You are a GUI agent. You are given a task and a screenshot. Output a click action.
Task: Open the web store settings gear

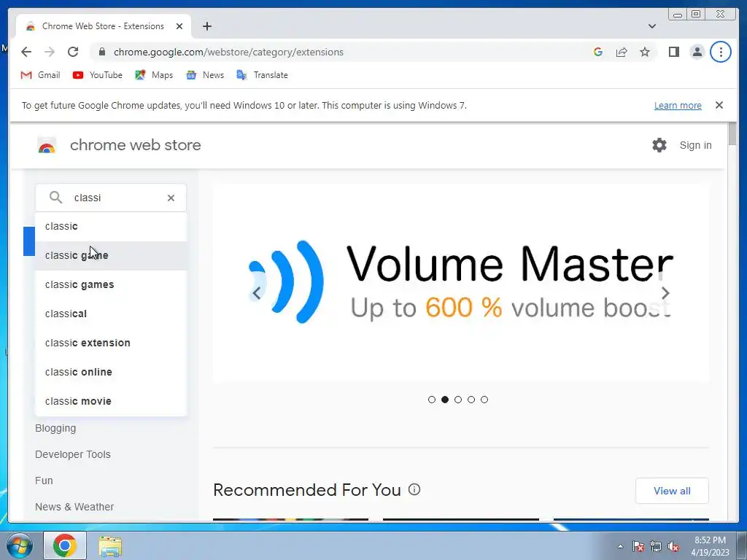(659, 145)
